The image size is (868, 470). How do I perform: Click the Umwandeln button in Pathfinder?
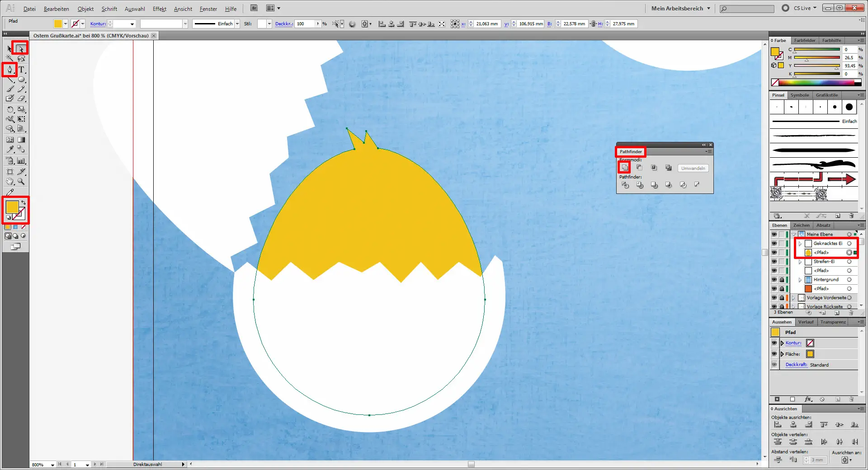[693, 168]
